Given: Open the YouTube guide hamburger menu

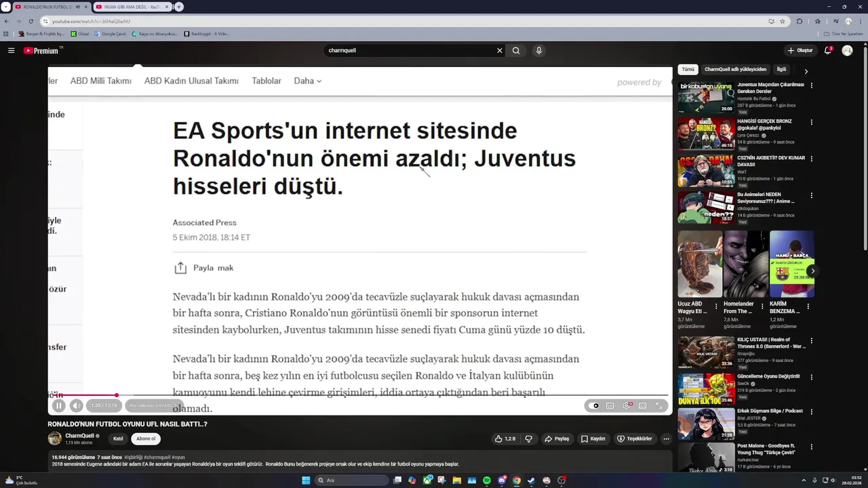Looking at the screenshot, I should tap(11, 50).
